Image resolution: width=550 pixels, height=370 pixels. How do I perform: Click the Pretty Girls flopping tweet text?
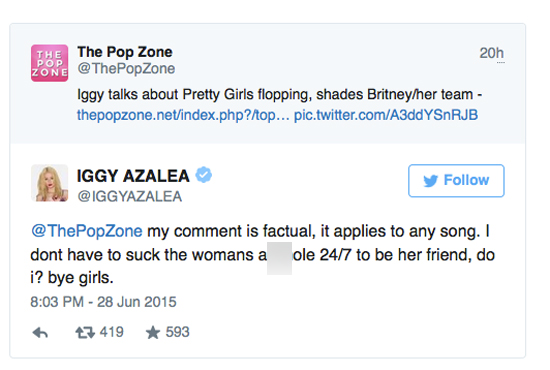280,95
